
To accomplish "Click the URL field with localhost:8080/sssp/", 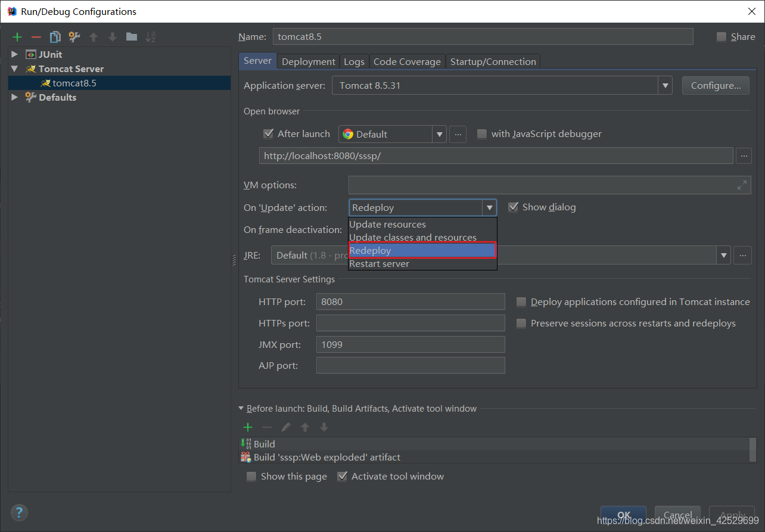I will 496,156.
